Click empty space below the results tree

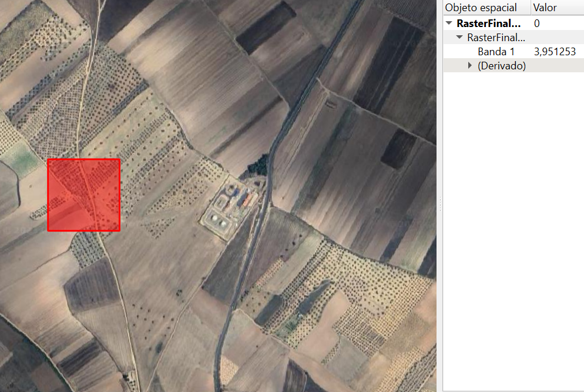click(513, 235)
